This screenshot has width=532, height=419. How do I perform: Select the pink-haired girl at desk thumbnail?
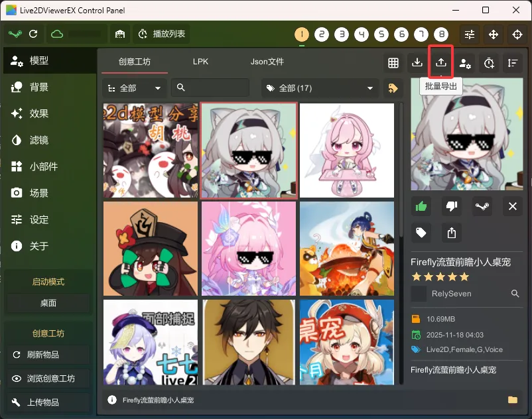tap(347, 150)
